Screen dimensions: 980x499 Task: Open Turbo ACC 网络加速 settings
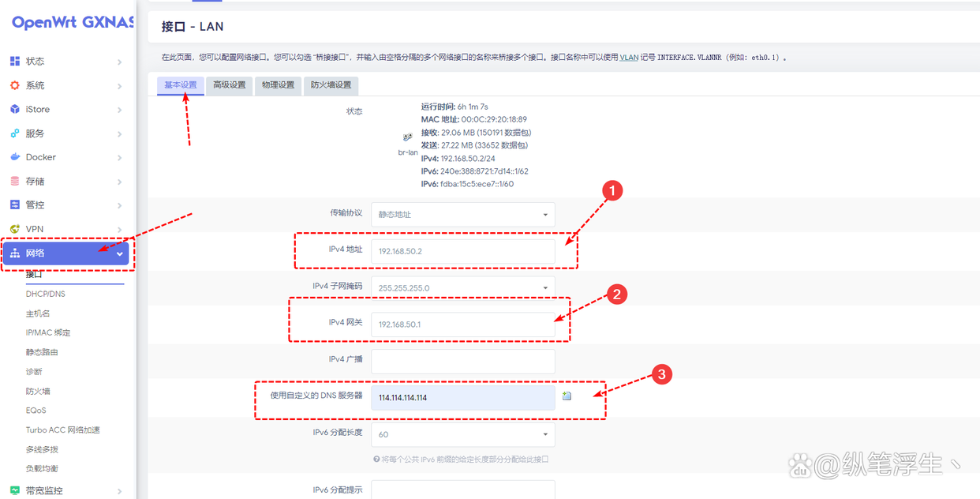(x=65, y=430)
